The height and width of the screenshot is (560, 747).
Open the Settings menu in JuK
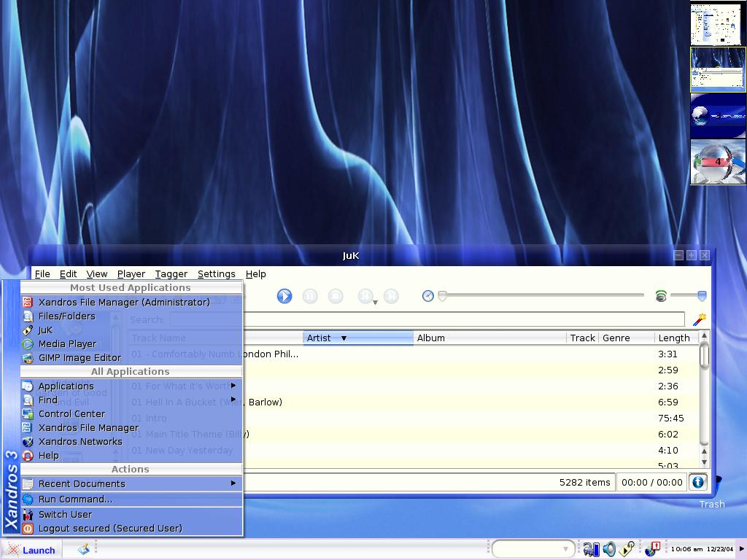click(216, 274)
